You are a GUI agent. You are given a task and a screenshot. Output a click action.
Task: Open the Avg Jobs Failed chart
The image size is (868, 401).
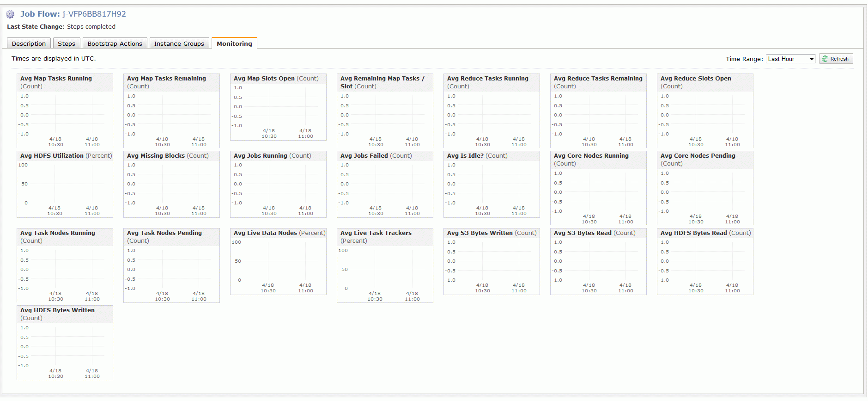(385, 184)
